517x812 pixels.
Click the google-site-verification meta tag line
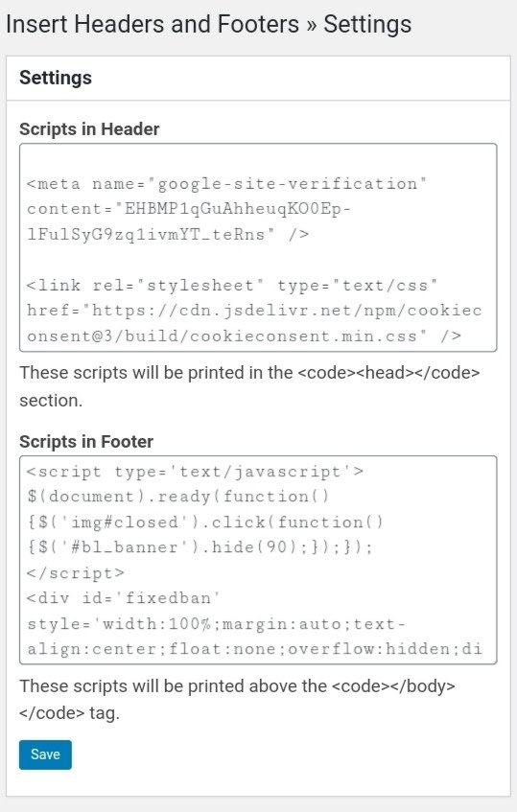(x=226, y=184)
